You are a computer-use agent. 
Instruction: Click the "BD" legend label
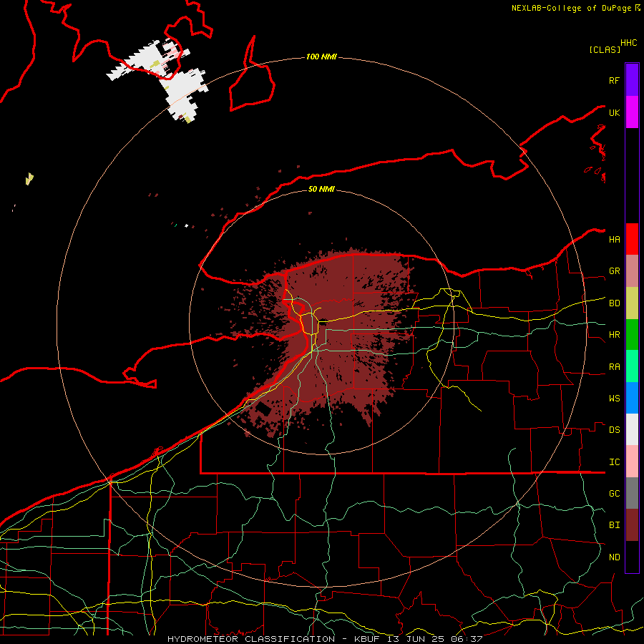tap(614, 303)
